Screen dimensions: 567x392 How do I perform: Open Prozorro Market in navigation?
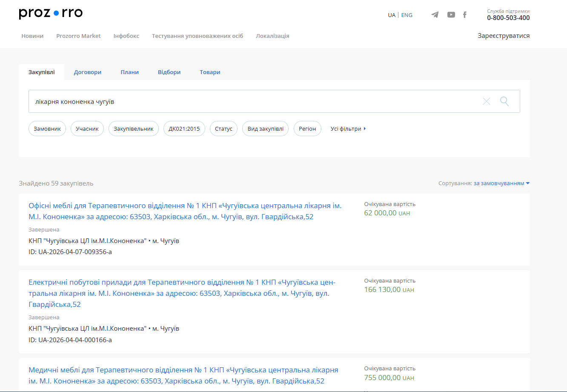[78, 36]
